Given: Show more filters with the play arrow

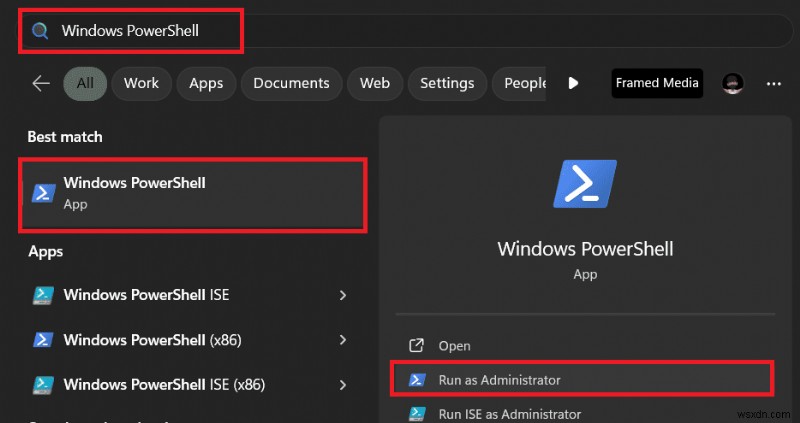Looking at the screenshot, I should click(573, 83).
